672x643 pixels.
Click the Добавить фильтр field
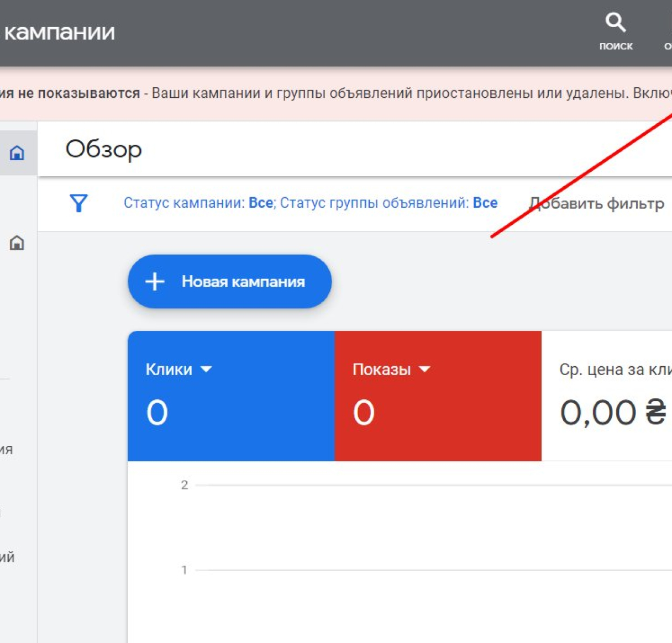tap(597, 204)
